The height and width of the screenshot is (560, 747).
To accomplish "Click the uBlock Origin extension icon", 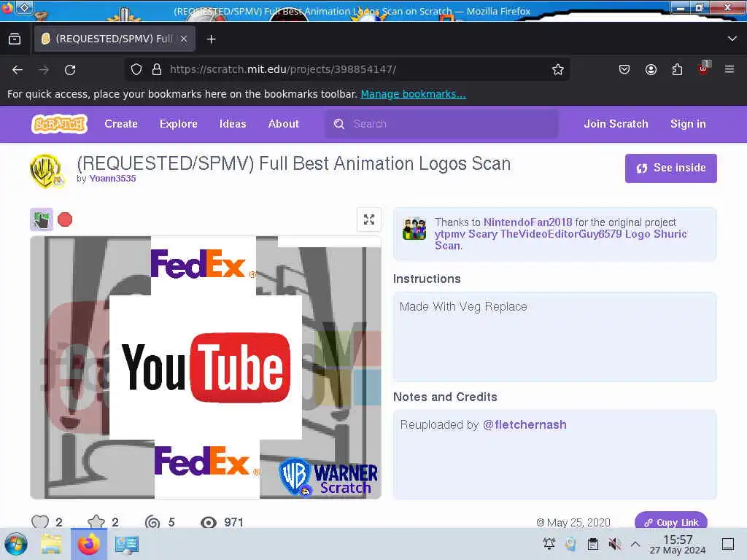I will click(704, 69).
